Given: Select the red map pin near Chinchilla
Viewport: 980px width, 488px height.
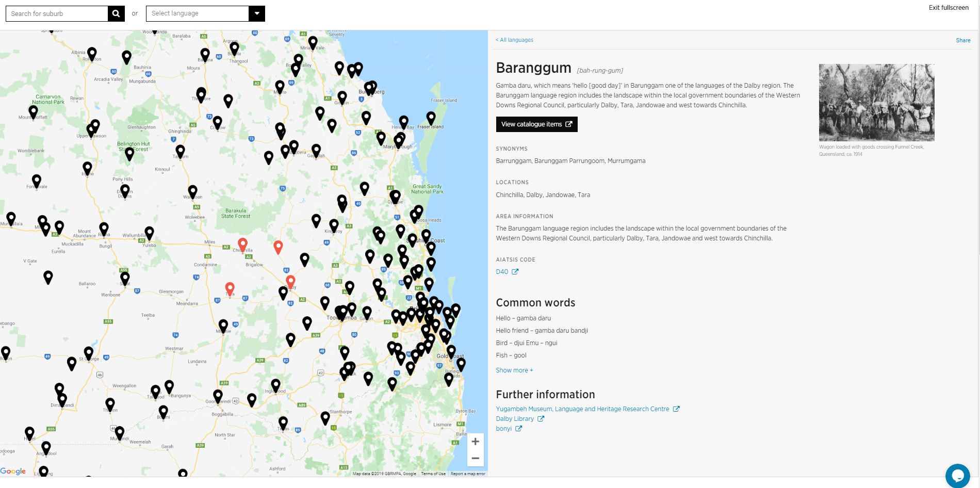Looking at the screenshot, I should coord(243,243).
